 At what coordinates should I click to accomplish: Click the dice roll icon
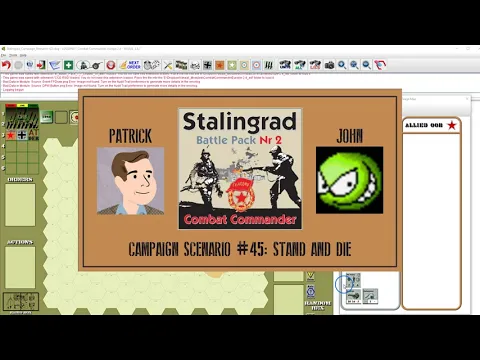[152, 65]
